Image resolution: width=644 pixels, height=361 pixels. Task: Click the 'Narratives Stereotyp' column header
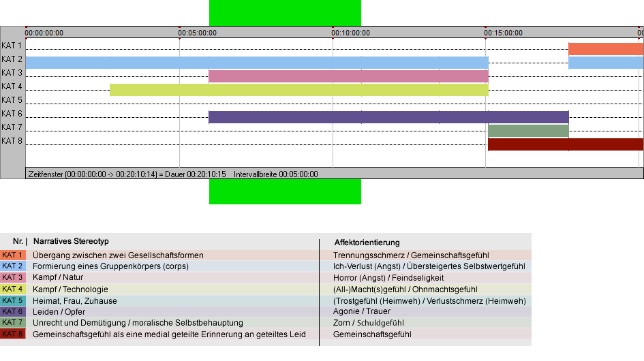tap(71, 242)
